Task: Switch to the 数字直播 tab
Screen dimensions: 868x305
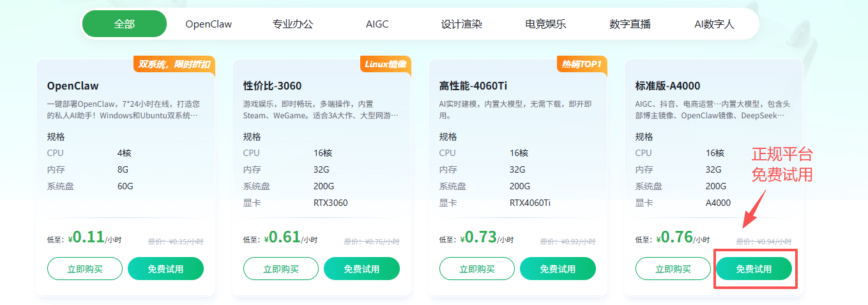Action: (630, 24)
